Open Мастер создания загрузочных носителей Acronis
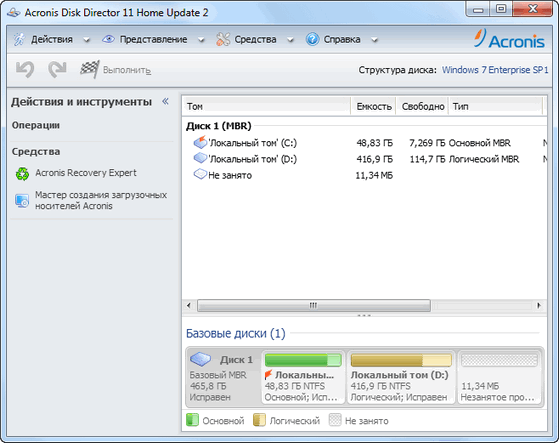 click(x=101, y=200)
